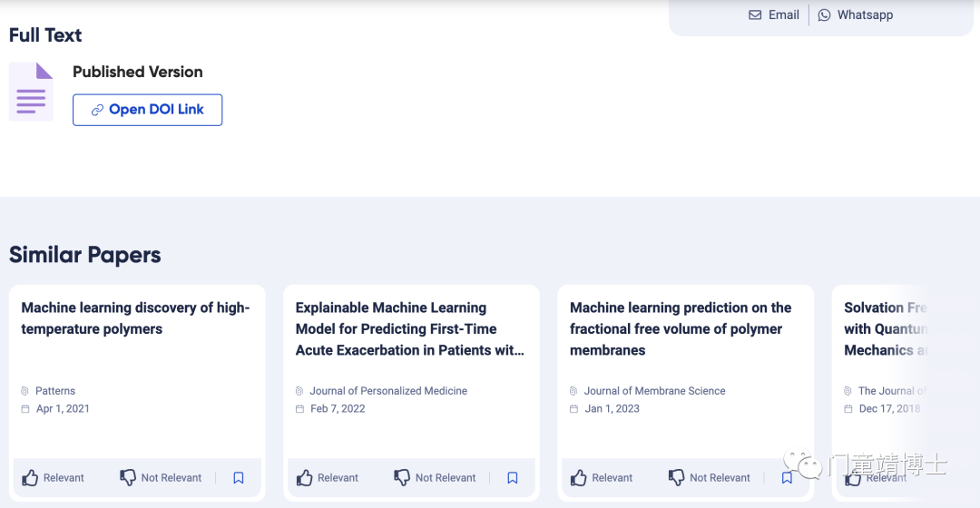Mark Explainable Machine Learning paper Not Relevant
Screen dimensions: 980x508
coord(435,478)
